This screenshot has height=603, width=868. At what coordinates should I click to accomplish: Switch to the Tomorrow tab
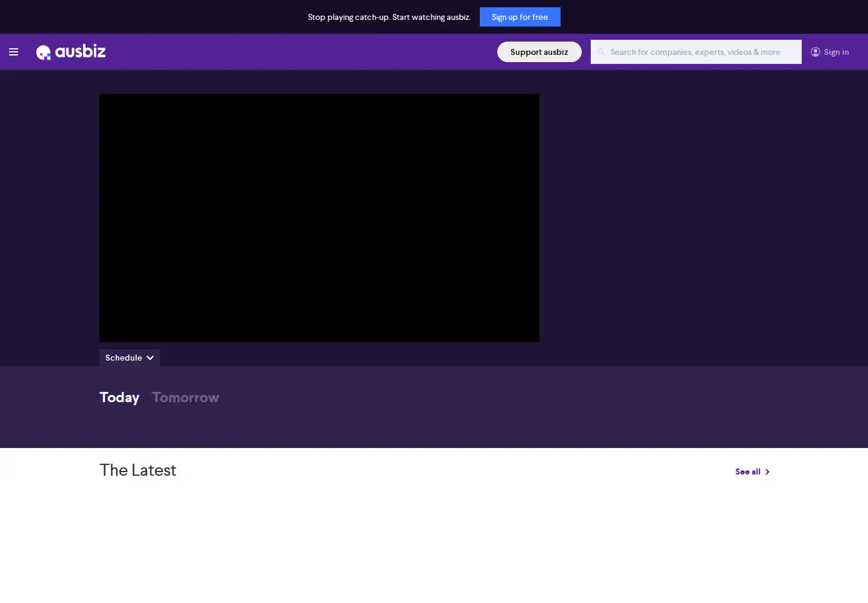coord(186,397)
